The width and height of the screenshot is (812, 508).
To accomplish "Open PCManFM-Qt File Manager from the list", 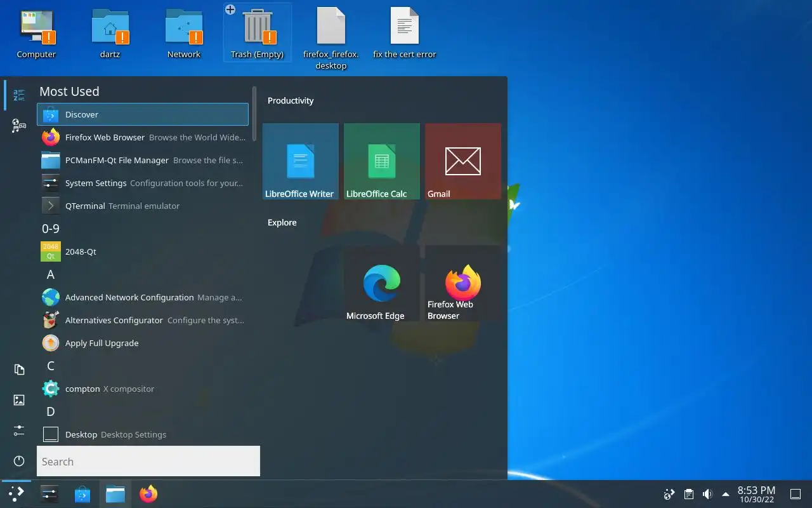I will click(x=143, y=160).
